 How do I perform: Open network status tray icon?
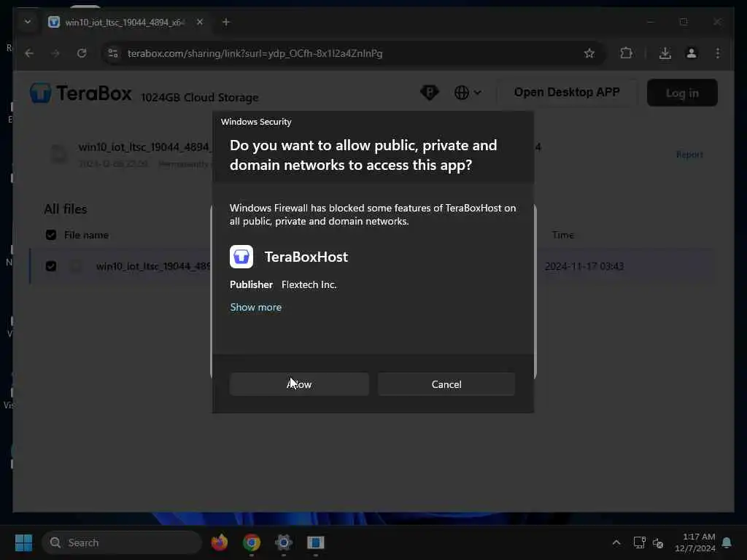639,542
